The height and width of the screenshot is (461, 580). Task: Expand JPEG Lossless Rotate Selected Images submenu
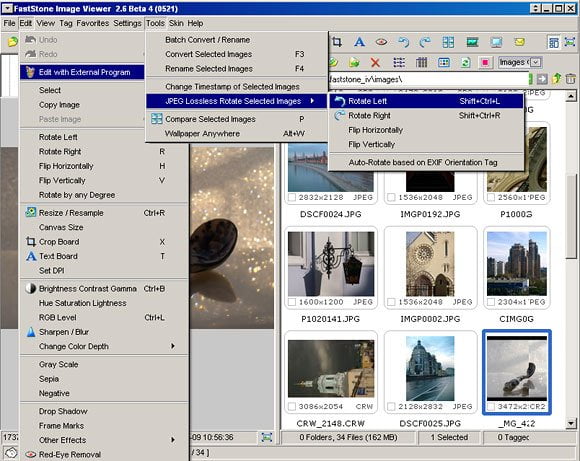tap(237, 101)
